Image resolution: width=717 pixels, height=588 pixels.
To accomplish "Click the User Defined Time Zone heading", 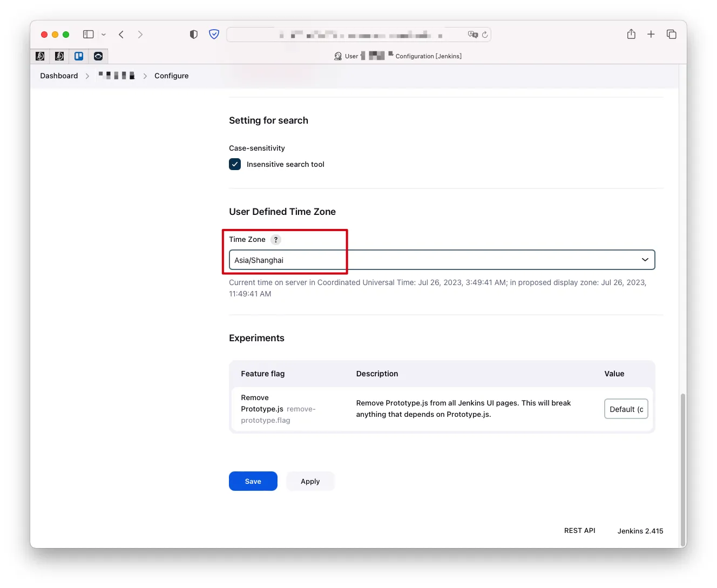I will coord(282,212).
